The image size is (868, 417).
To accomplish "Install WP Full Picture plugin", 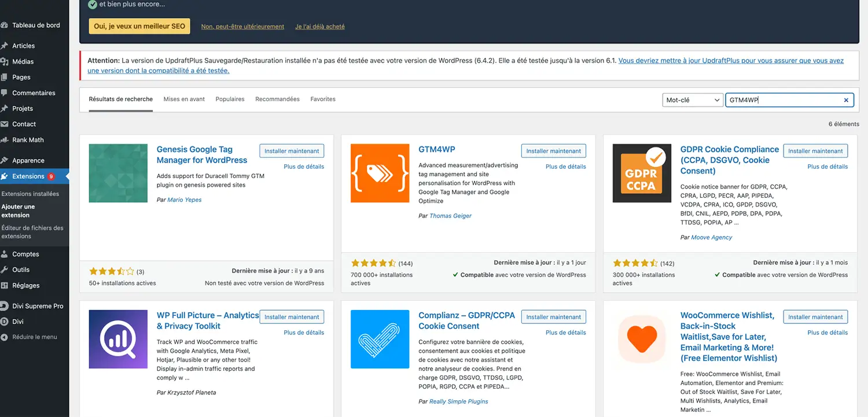I will click(x=292, y=317).
